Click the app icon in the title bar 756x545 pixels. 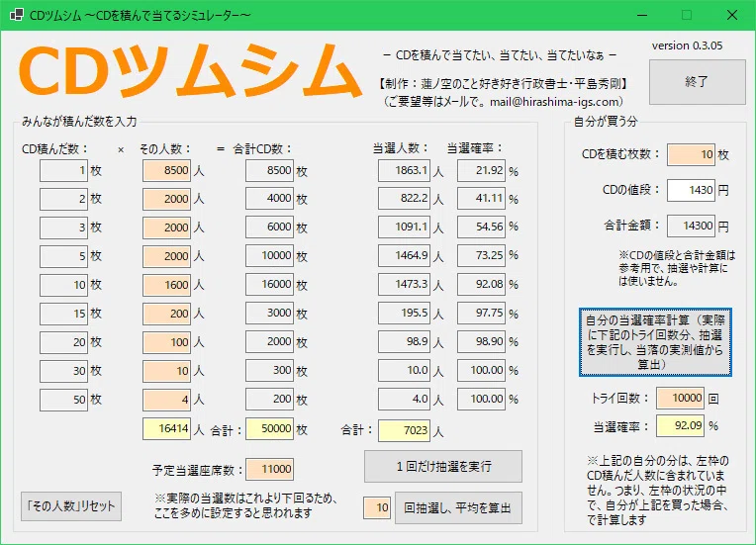(x=16, y=15)
